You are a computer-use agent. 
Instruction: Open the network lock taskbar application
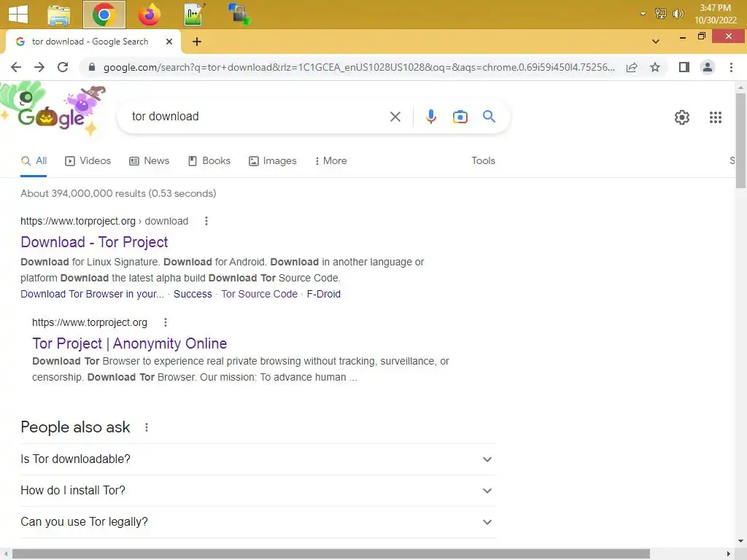coord(239,15)
